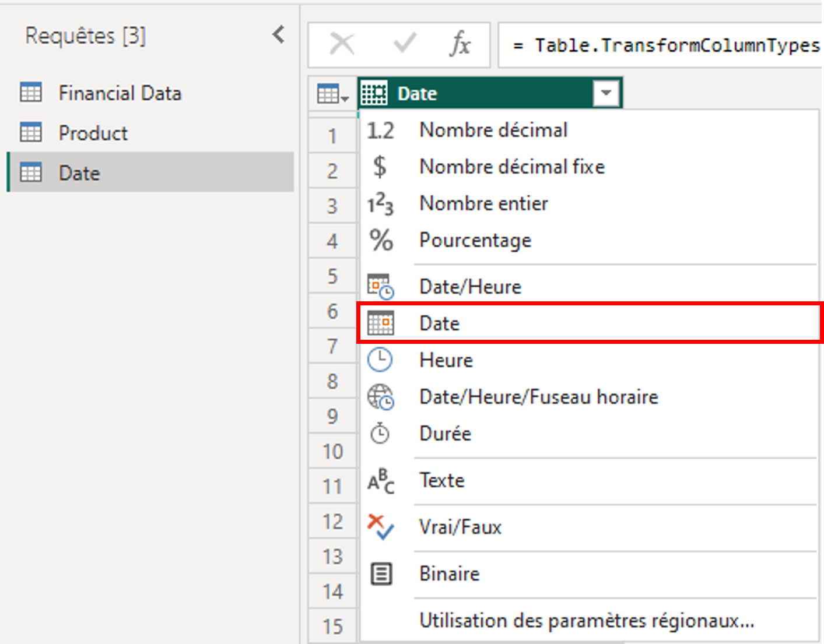
Task: Click the Date column data type icon
Action: tap(374, 93)
